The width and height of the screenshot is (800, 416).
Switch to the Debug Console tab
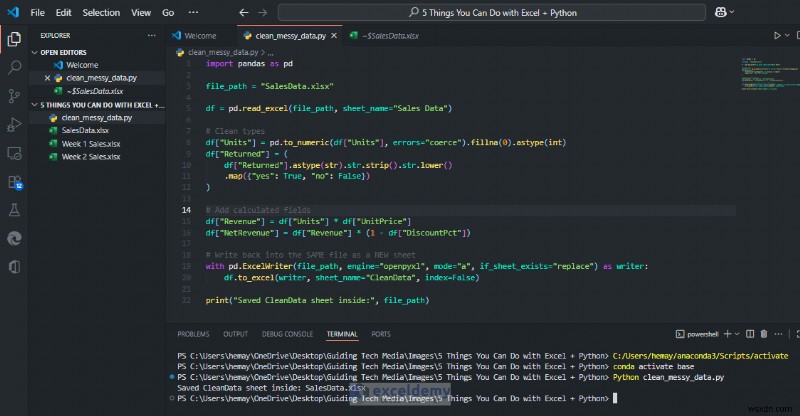(287, 334)
